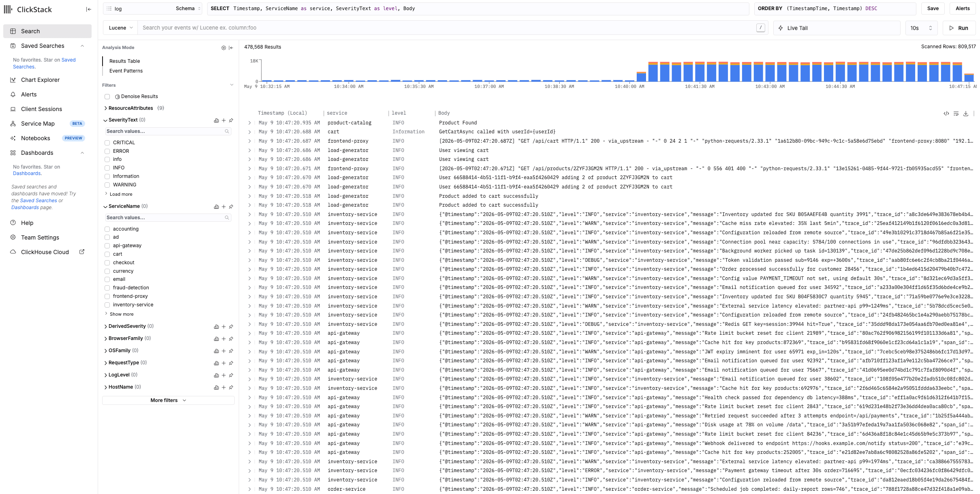This screenshot has width=980, height=494.
Task: Click the plus icon next to SeverityText
Action: [x=224, y=120]
